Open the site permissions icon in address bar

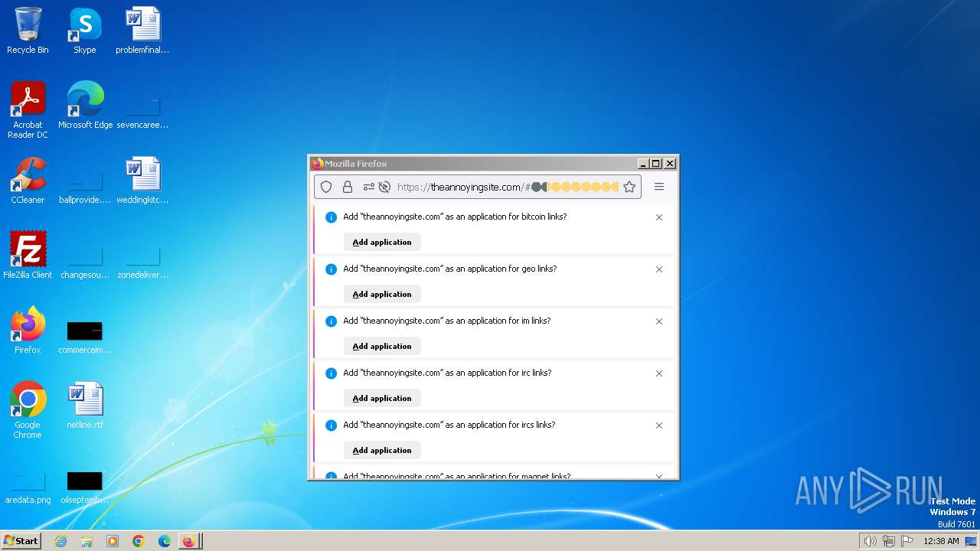369,187
